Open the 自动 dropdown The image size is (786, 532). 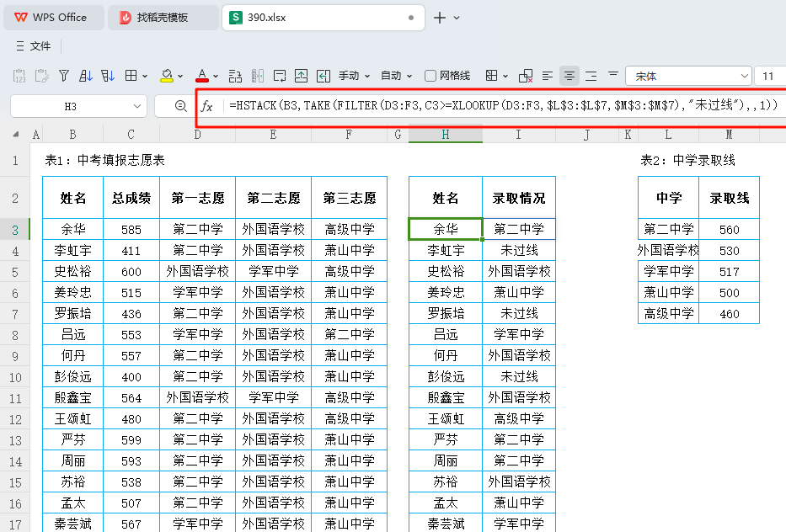pyautogui.click(x=397, y=76)
